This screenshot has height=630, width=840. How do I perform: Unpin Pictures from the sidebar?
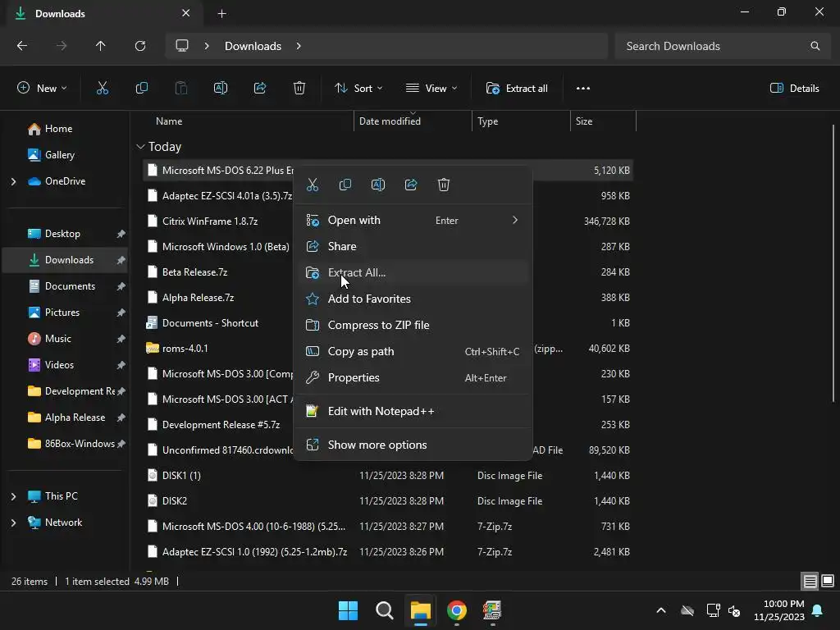[121, 313]
